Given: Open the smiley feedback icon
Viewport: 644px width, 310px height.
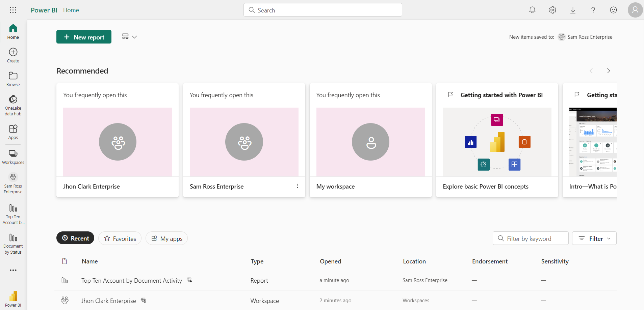Looking at the screenshot, I should click(x=613, y=10).
